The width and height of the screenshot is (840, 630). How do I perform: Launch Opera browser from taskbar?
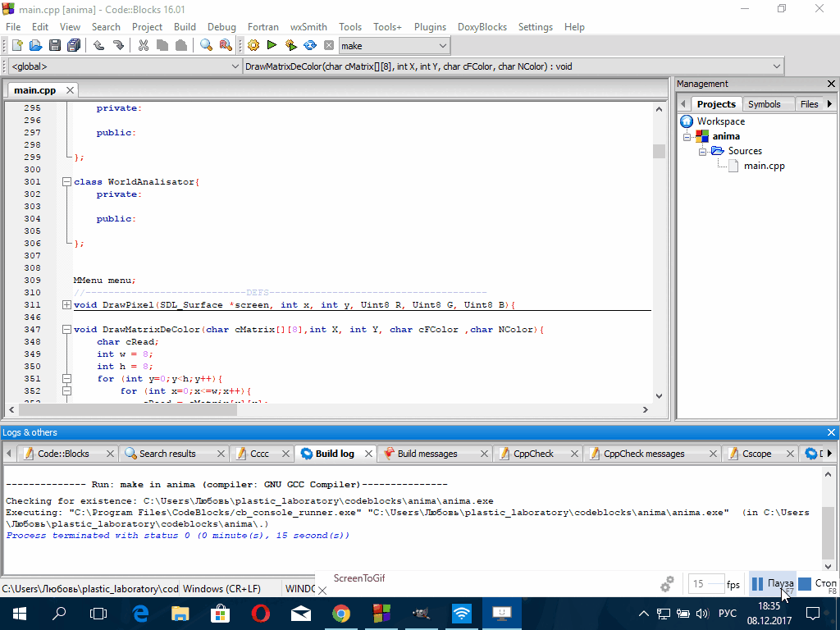[x=261, y=614]
